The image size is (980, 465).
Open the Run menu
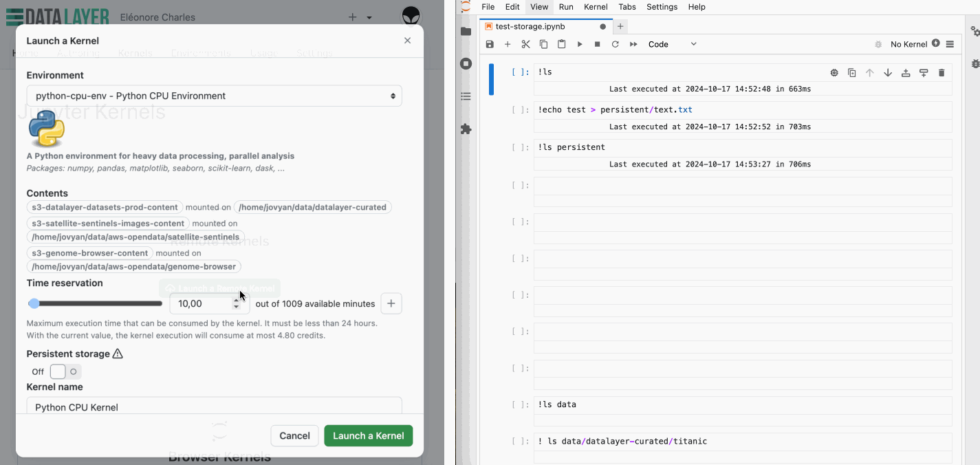[566, 7]
